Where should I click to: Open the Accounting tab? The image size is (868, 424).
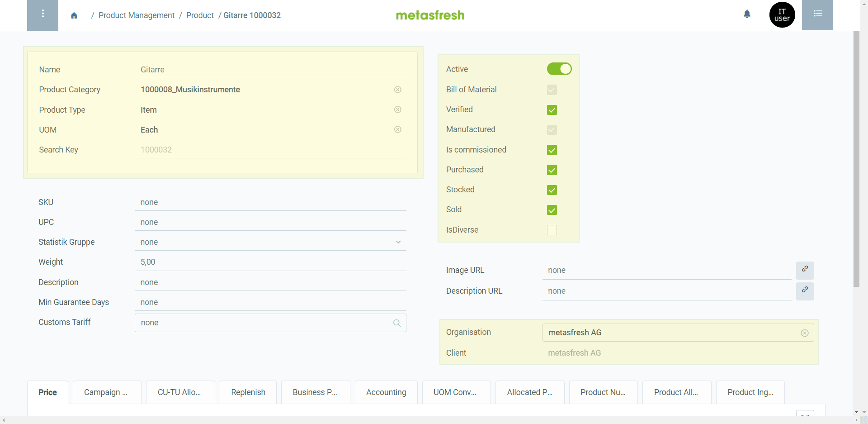point(386,392)
